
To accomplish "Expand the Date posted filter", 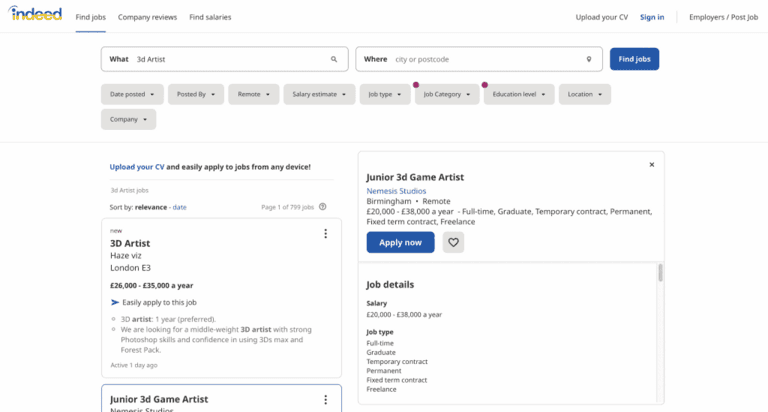I will pos(132,94).
